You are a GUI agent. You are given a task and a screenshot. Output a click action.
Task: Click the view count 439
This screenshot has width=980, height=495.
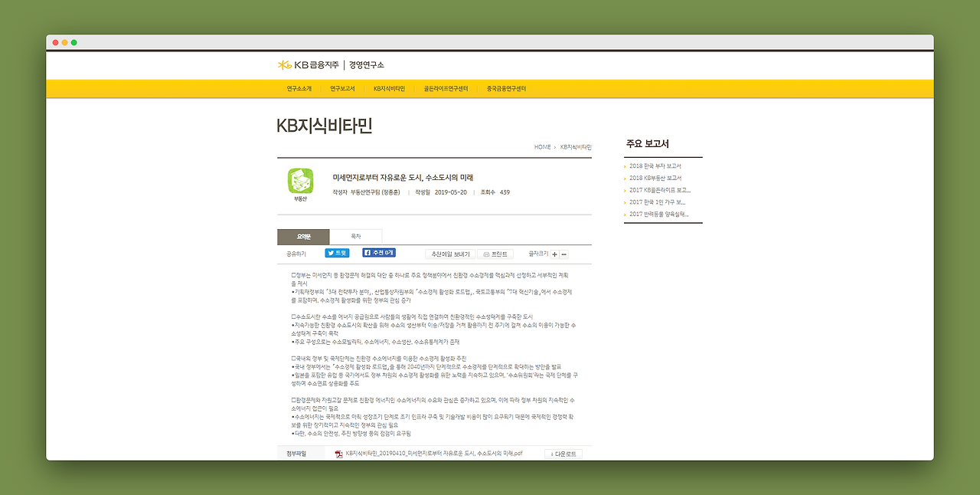click(505, 192)
